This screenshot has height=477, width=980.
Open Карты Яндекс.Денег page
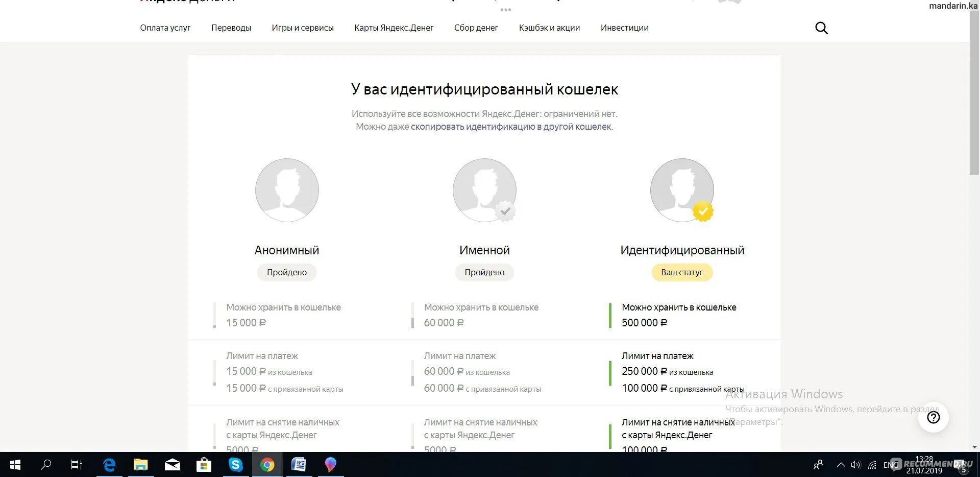click(x=394, y=28)
